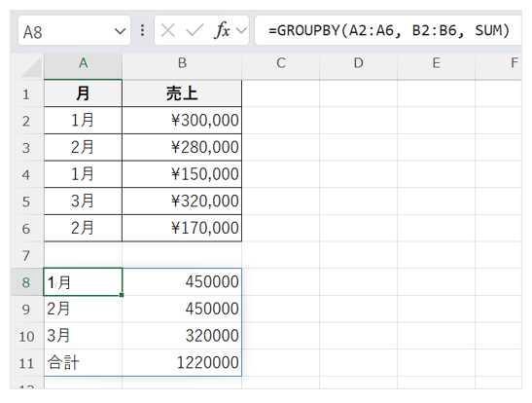Screen dimensions: 532x403
Task: Open the Insert Function fx icon
Action: click(222, 30)
